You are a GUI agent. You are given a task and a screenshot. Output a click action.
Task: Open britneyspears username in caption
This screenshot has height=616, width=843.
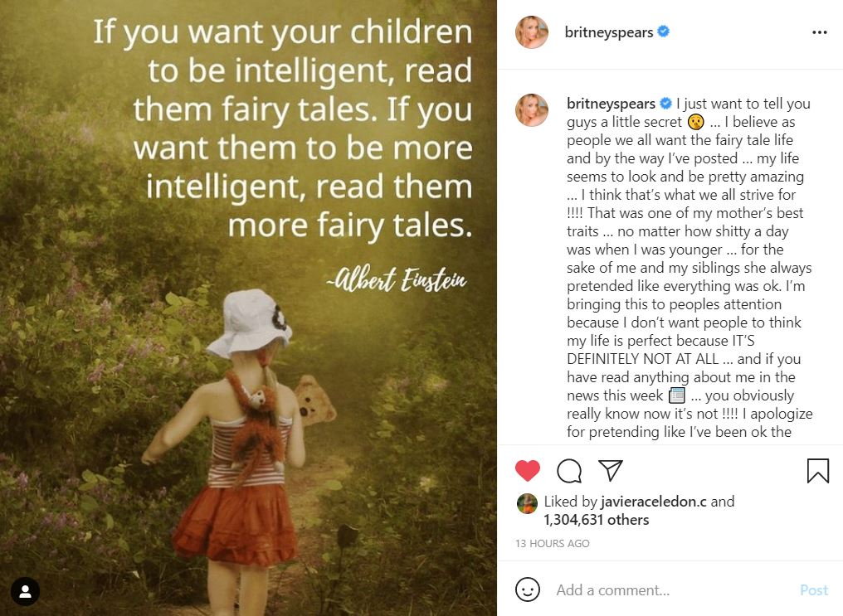(x=611, y=103)
